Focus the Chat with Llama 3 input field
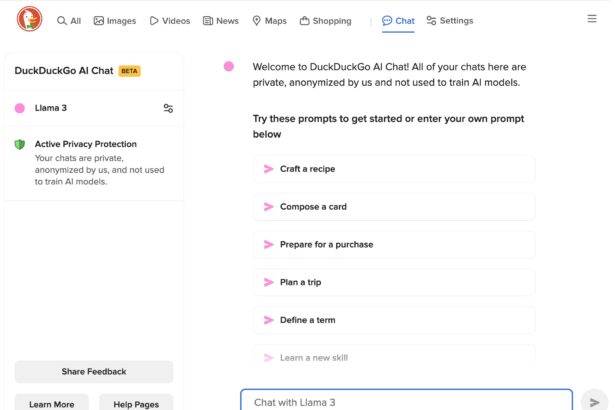Screen dimensions: 615x410 click(406, 401)
